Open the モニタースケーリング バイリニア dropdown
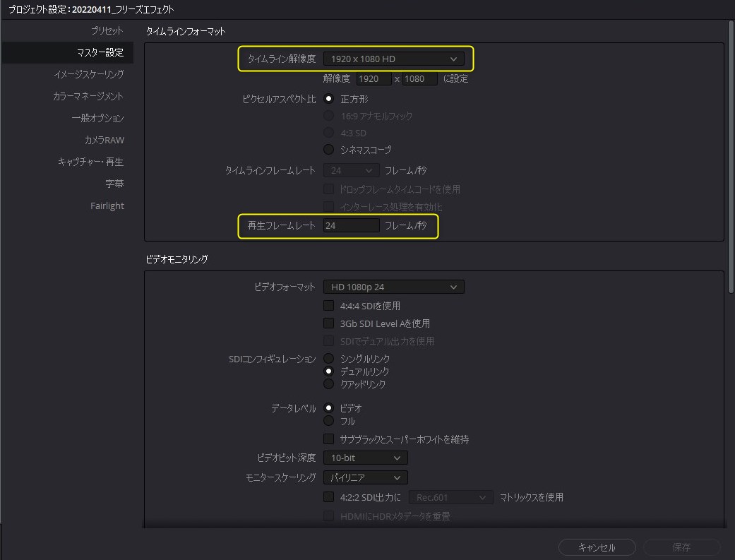 (364, 477)
